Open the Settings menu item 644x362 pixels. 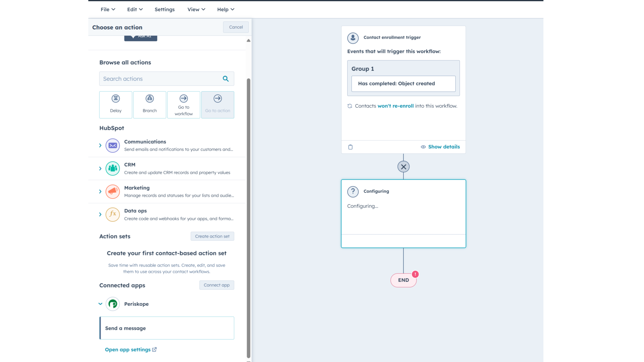tap(164, 9)
